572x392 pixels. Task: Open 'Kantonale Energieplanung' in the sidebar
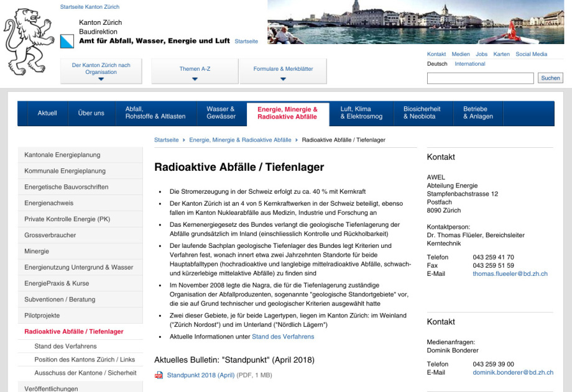click(x=62, y=155)
